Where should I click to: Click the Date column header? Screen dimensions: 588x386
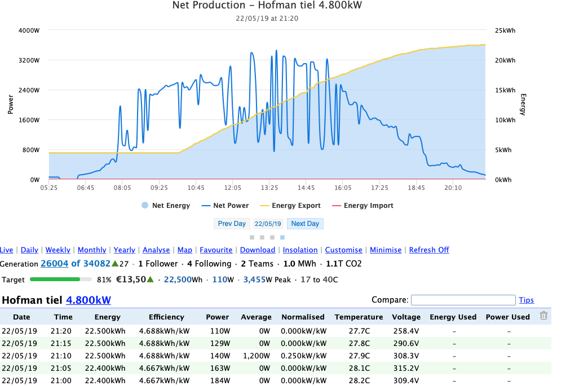click(x=21, y=317)
